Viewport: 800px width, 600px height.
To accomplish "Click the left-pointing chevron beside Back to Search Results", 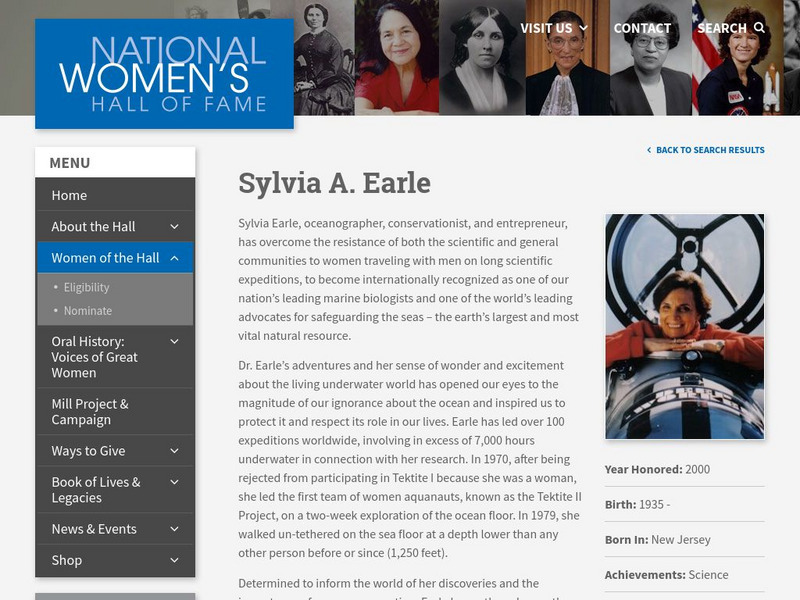I will pyautogui.click(x=649, y=148).
